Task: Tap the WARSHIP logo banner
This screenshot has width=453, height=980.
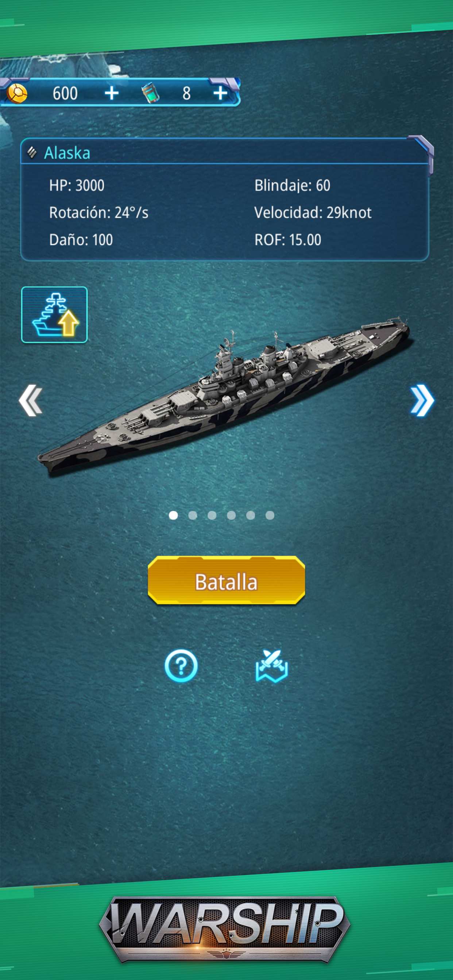Action: pyautogui.click(x=225, y=929)
